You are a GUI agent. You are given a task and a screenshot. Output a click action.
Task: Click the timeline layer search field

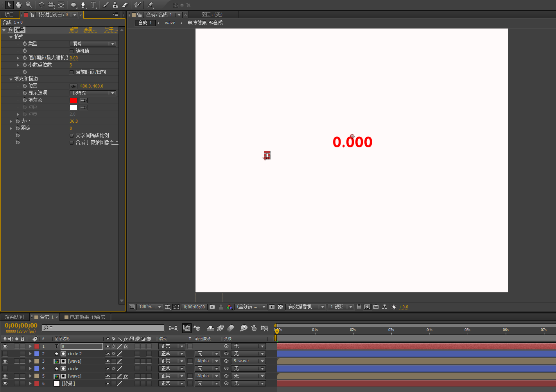[x=103, y=328]
